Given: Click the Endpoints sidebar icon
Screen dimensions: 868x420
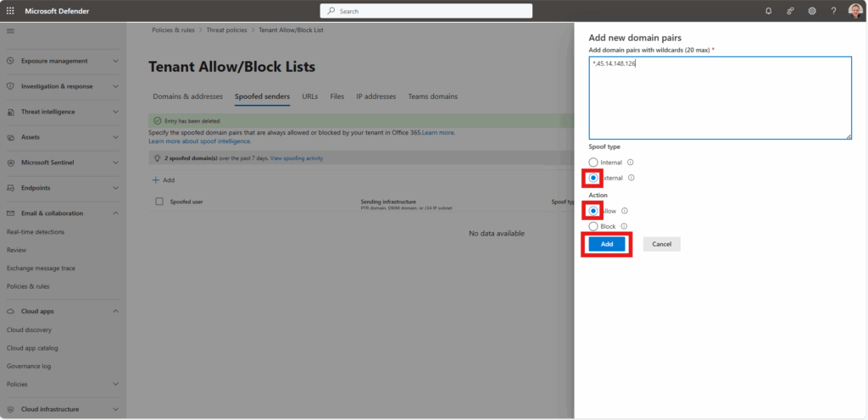Looking at the screenshot, I should click(10, 188).
